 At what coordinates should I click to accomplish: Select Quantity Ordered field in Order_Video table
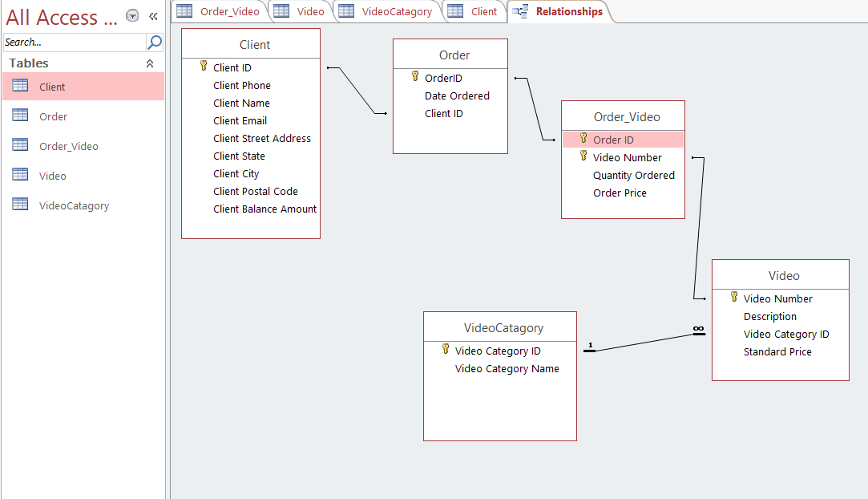click(633, 175)
